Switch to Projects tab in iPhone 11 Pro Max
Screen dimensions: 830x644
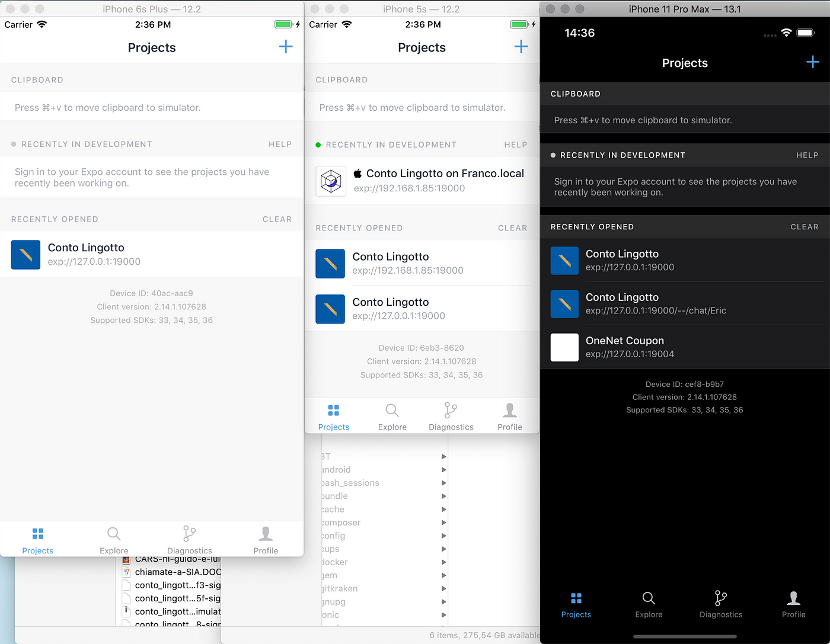click(x=576, y=605)
